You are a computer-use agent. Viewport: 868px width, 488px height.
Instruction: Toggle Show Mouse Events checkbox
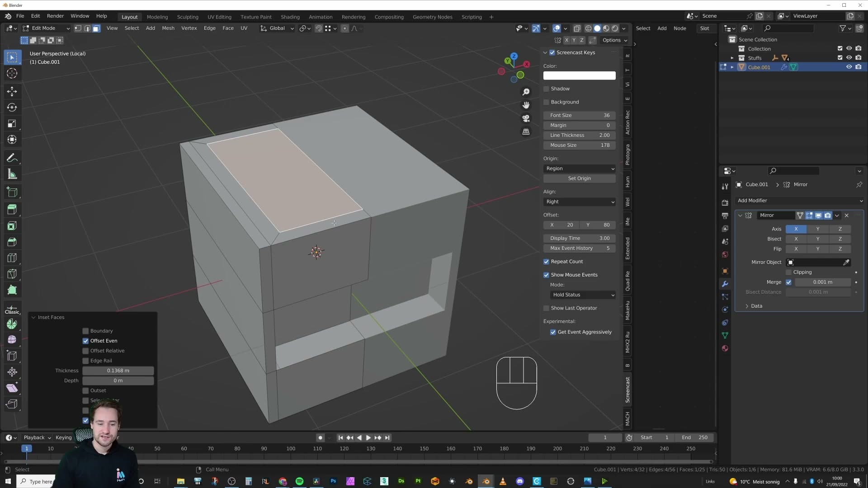coord(546,275)
